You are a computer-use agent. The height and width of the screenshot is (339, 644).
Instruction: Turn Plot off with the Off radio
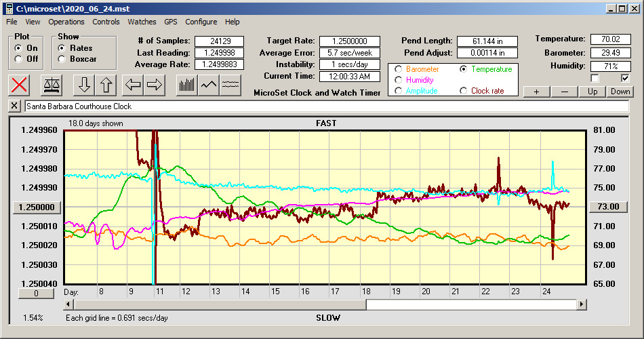(18, 59)
